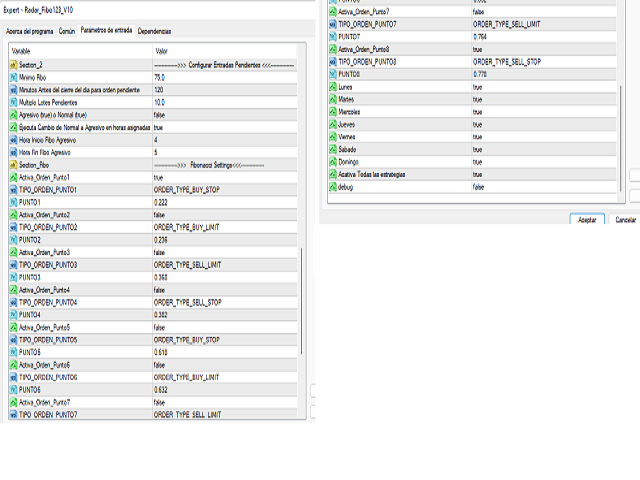
Task: Click the PUNTO6 double-type icon
Action: (x=13, y=390)
